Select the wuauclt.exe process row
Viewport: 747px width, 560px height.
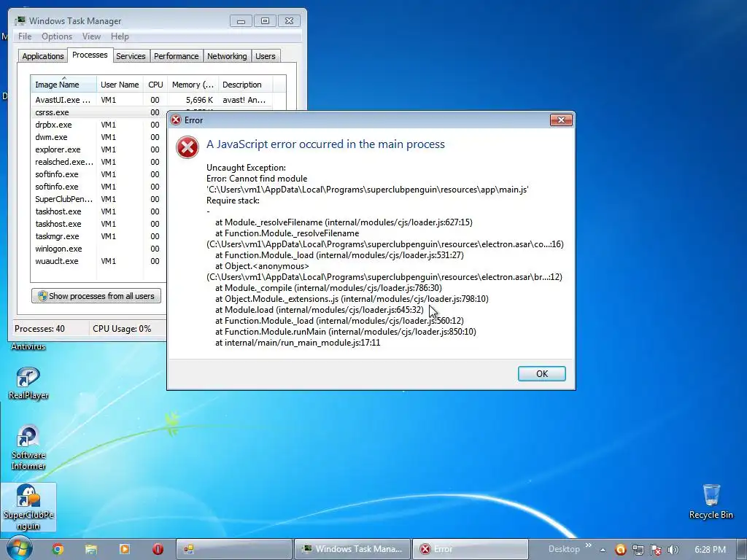tap(99, 261)
